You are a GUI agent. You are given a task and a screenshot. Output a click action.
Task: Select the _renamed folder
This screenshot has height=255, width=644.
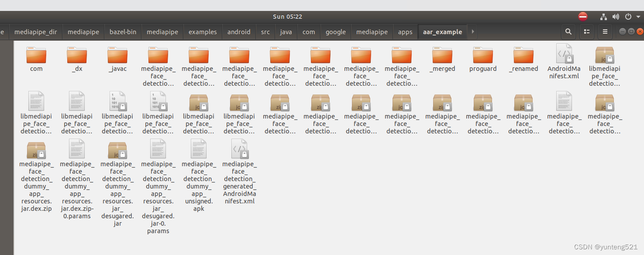pos(523,59)
